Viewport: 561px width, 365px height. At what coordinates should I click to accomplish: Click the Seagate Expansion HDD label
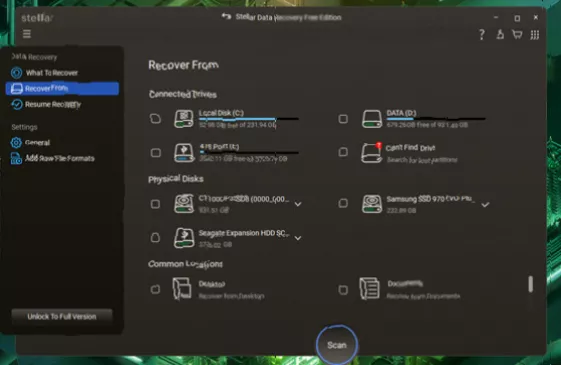click(x=244, y=233)
